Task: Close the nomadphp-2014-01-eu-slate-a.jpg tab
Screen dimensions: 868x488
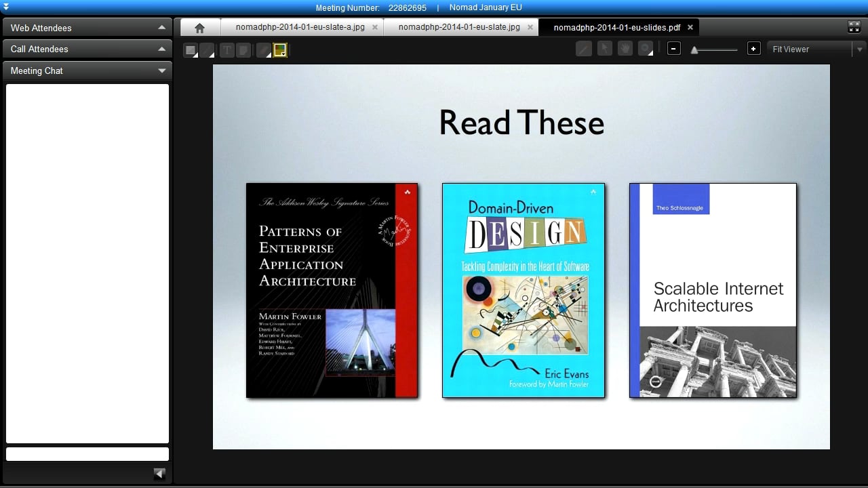Action: click(x=375, y=28)
